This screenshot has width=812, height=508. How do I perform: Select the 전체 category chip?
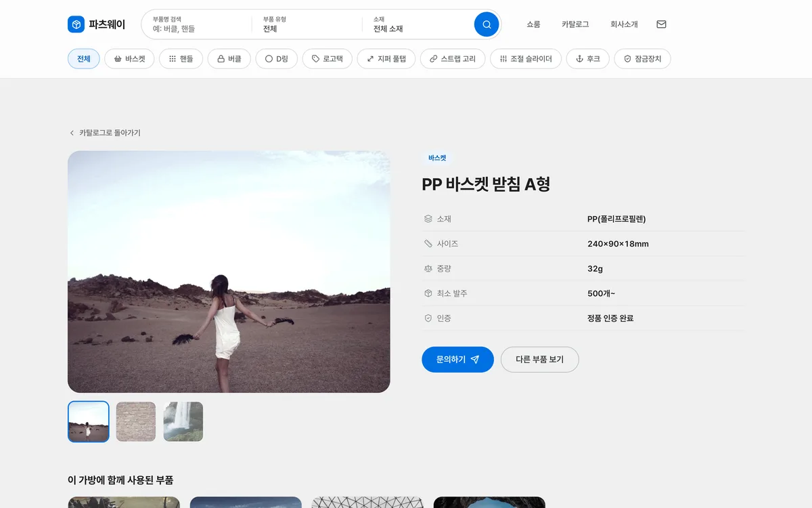click(x=84, y=59)
